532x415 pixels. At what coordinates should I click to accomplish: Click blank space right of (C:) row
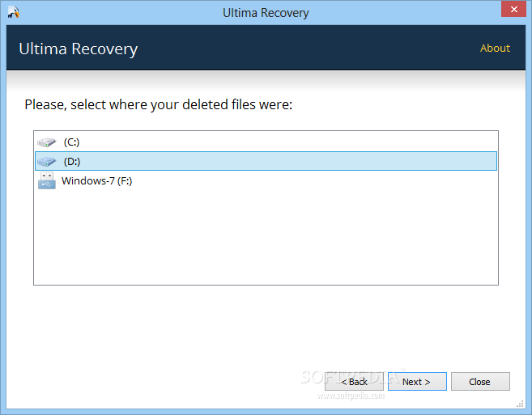point(288,142)
